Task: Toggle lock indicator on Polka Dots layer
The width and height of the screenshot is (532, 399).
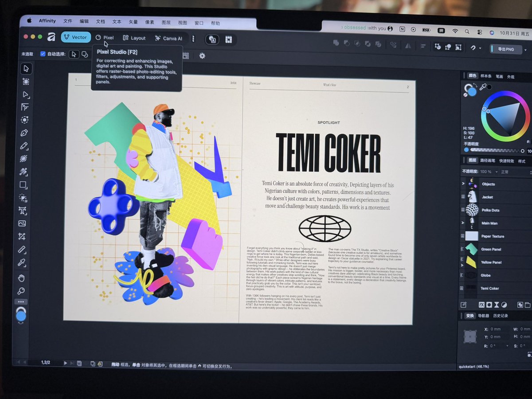Action: (x=463, y=210)
